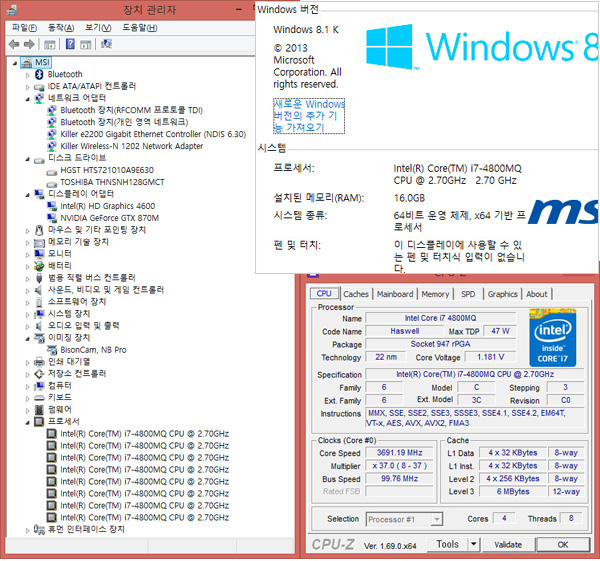Open the 동작(A) menu
This screenshot has width=600, height=561.
click(x=61, y=28)
